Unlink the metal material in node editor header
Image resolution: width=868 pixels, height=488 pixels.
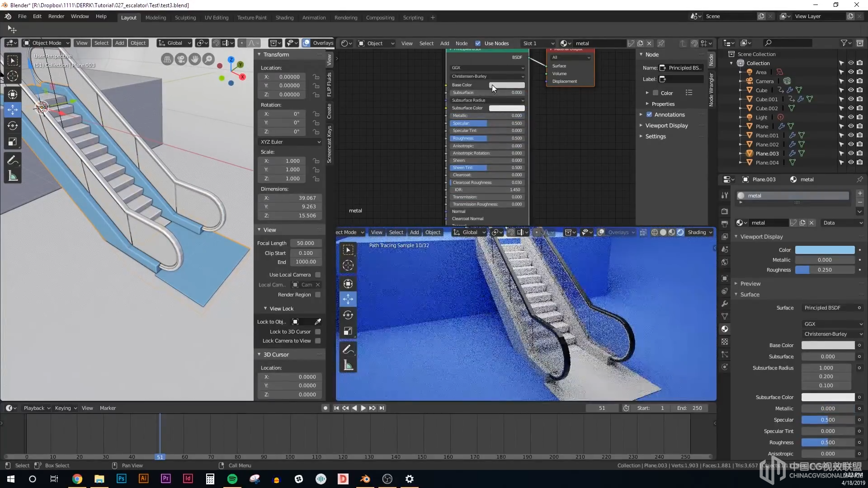(x=649, y=43)
